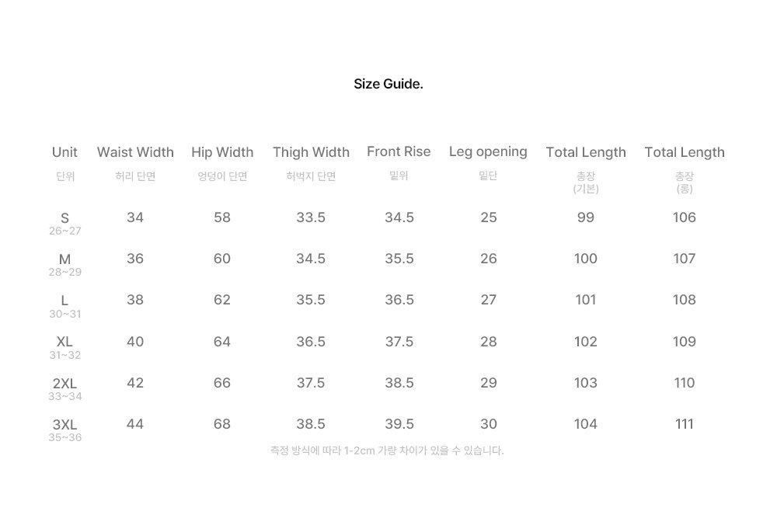
Task: Select the Hip Width column header
Action: (222, 152)
